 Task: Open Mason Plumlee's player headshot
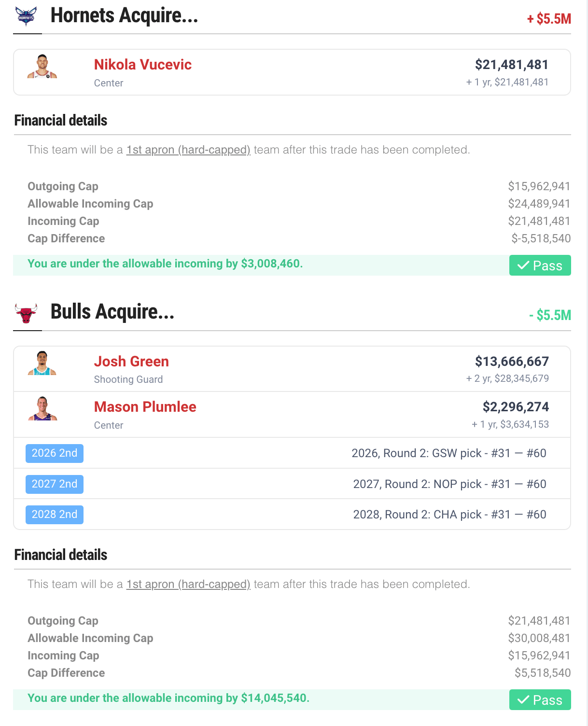point(42,408)
